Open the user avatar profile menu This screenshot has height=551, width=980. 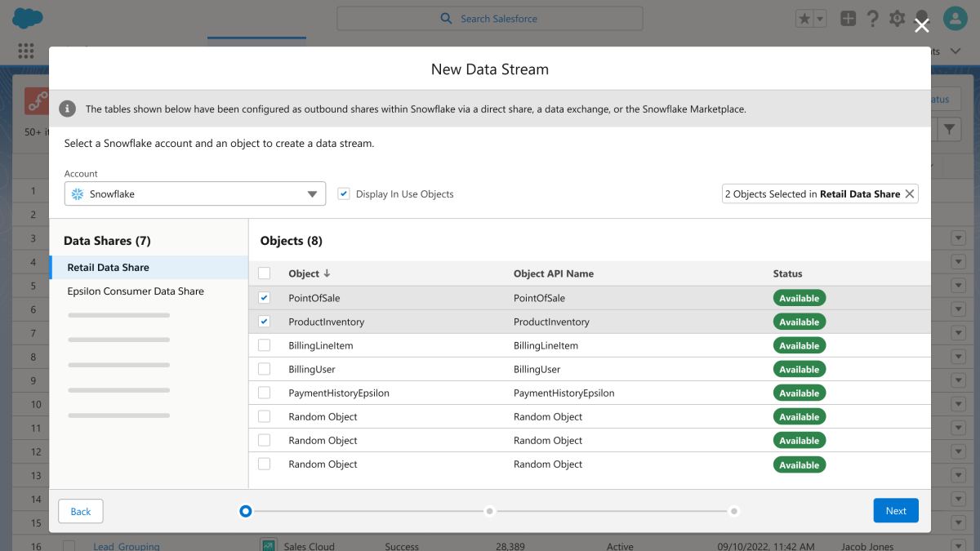pyautogui.click(x=955, y=19)
